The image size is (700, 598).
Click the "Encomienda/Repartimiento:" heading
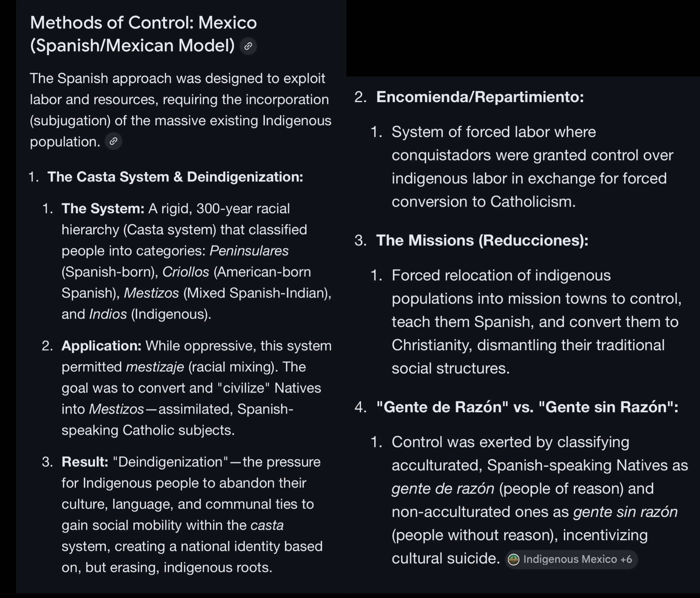pos(479,97)
